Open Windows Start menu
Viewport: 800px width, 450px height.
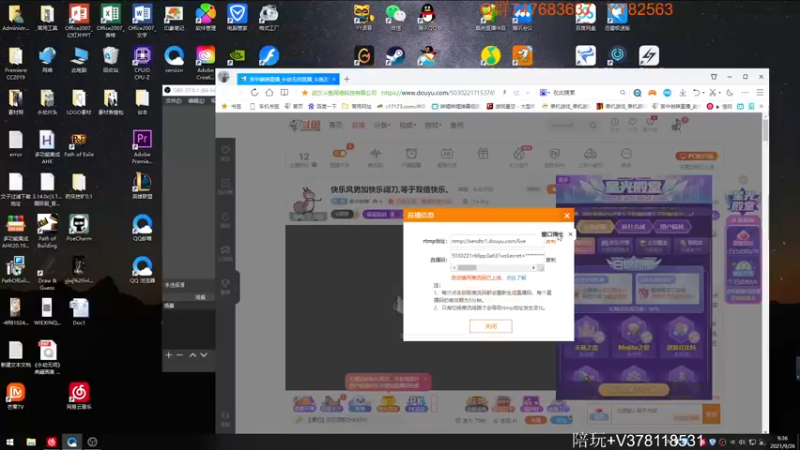click(x=10, y=442)
